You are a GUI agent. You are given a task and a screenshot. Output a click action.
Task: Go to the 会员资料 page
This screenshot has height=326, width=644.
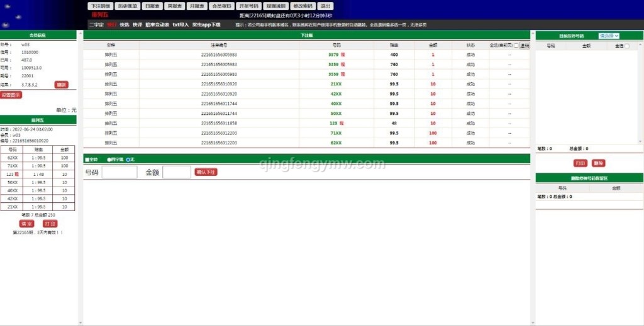(x=221, y=6)
